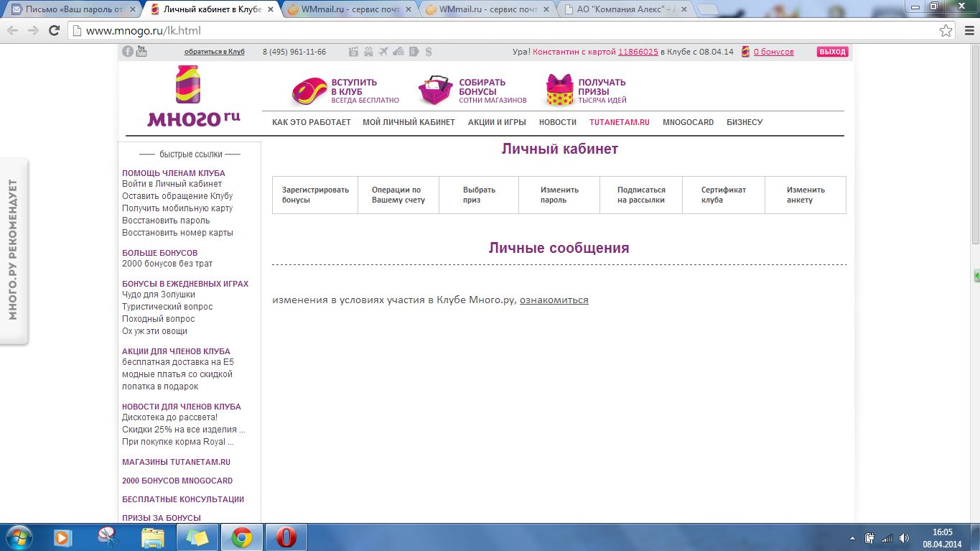Launch Opera from the taskbar
Image resolution: width=980 pixels, height=551 pixels.
(x=286, y=537)
